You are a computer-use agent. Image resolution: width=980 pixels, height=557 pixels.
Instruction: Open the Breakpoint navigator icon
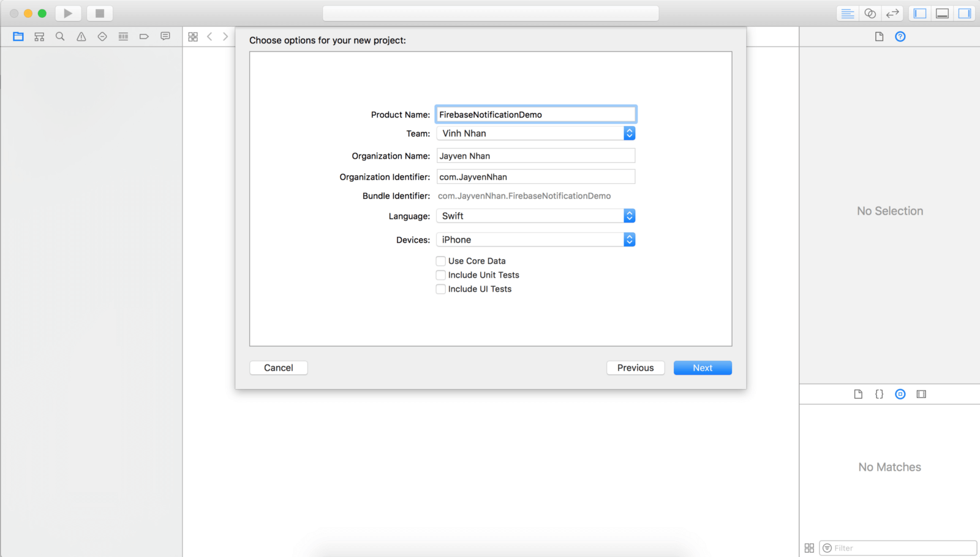[144, 37]
